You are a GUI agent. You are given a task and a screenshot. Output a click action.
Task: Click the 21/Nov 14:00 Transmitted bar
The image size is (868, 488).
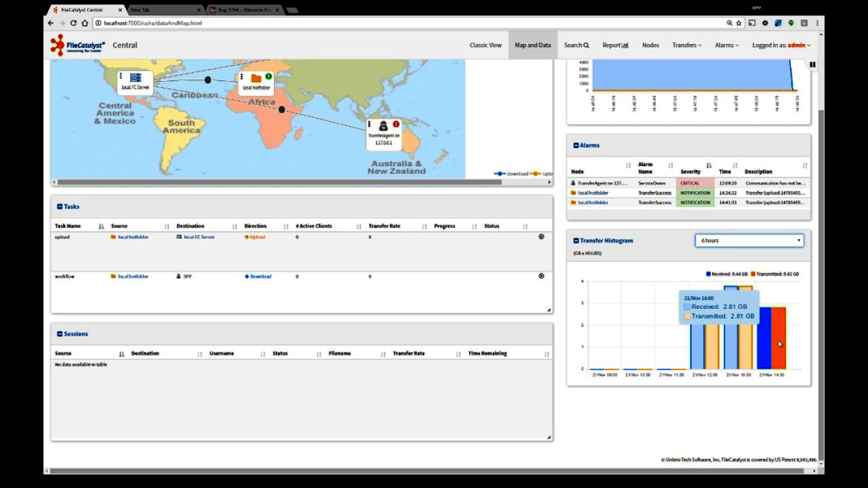[778, 338]
